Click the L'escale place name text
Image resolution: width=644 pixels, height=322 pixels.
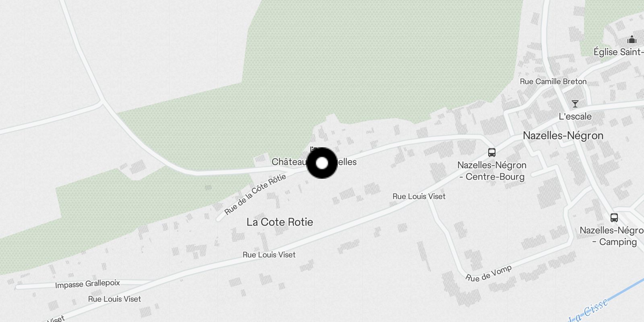[x=575, y=116]
